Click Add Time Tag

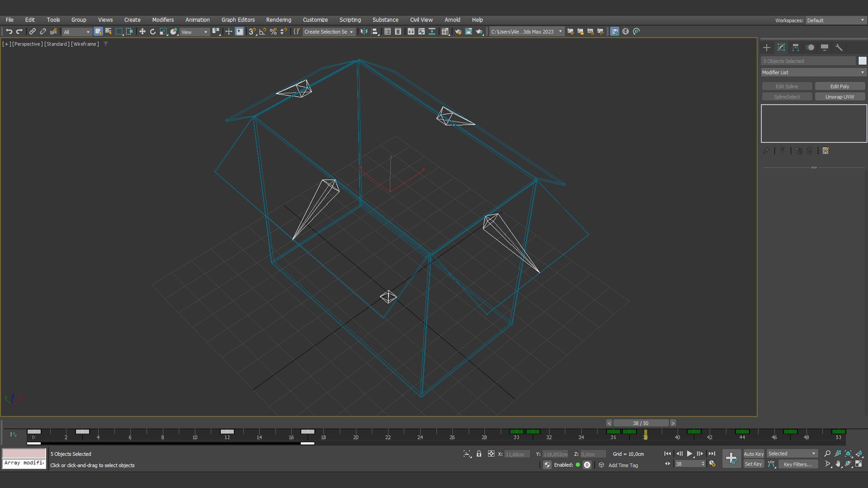[x=623, y=465]
